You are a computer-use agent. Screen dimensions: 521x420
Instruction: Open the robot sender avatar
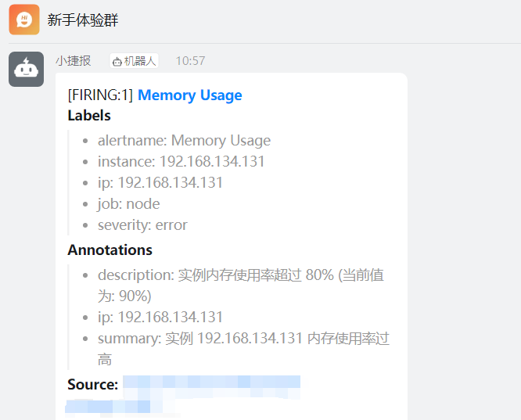click(x=27, y=69)
